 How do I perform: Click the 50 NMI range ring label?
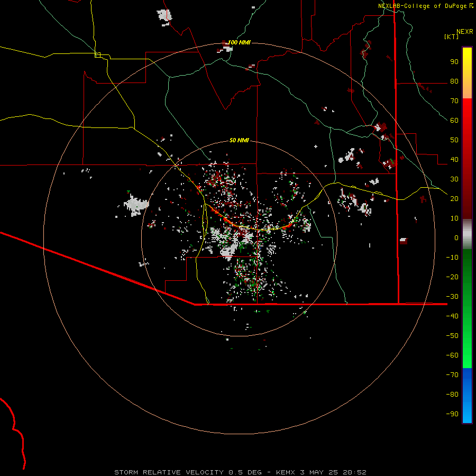(239, 140)
